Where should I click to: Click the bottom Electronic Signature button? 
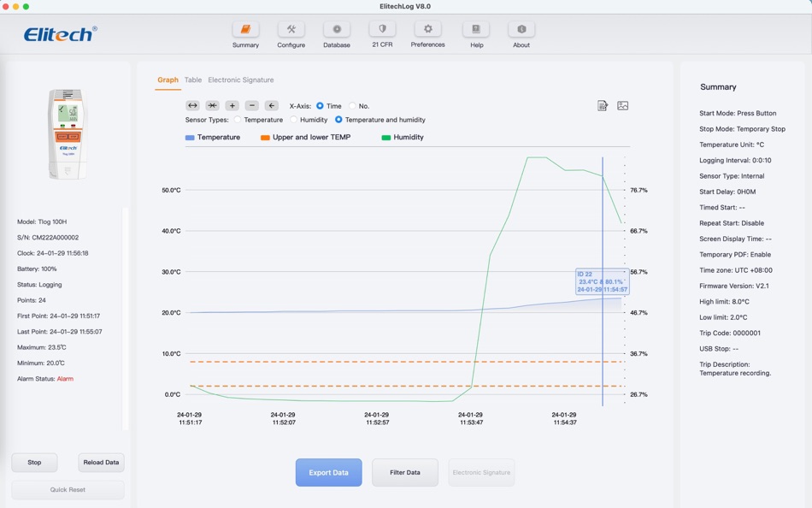(x=481, y=472)
